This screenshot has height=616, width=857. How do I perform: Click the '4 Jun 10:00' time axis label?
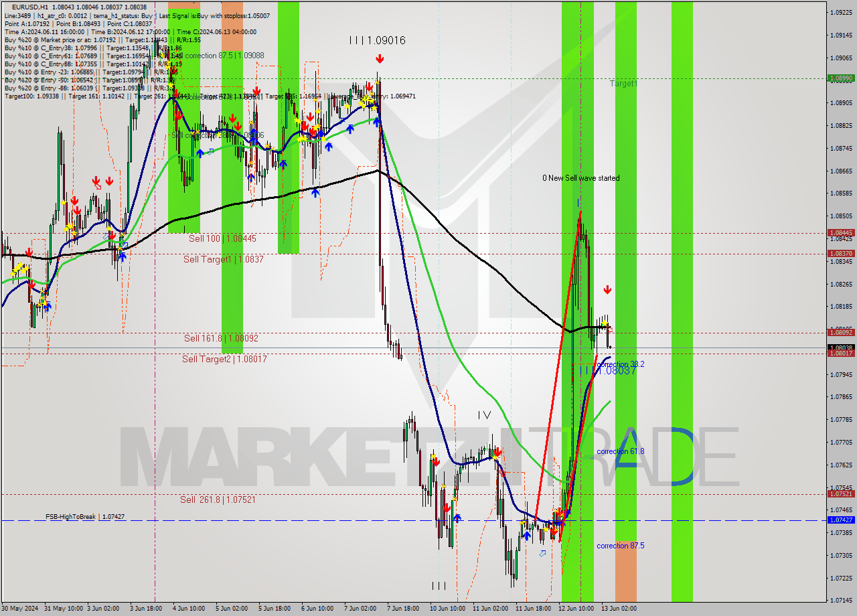coord(189,609)
